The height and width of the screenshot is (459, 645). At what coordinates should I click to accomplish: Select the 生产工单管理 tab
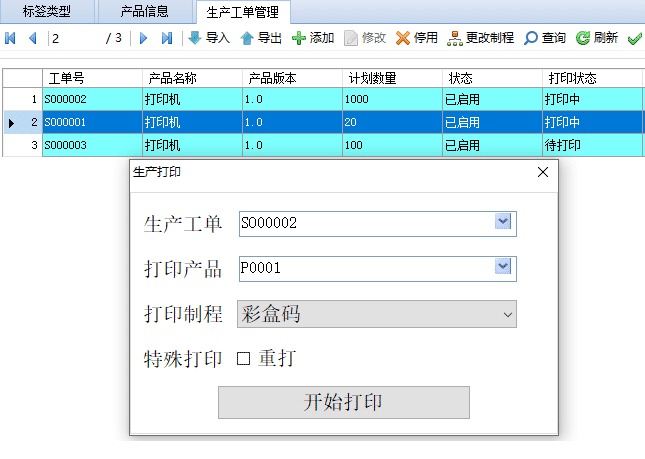coord(243,12)
